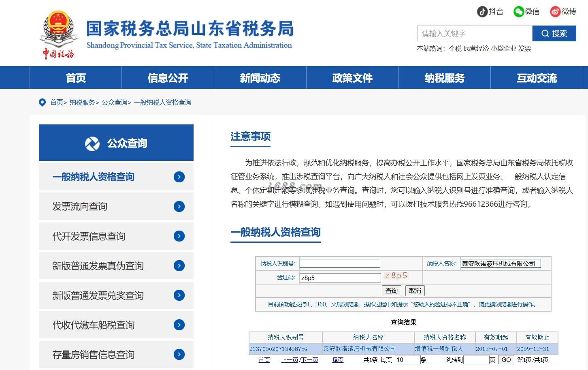This screenshot has width=588, height=370.
Task: Click the arrow icon beside 发票流向查询
Action: [x=179, y=207]
